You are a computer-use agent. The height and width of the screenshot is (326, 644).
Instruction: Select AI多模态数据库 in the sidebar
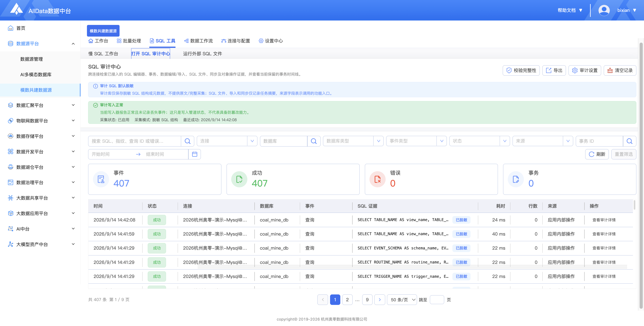pyautogui.click(x=36, y=75)
